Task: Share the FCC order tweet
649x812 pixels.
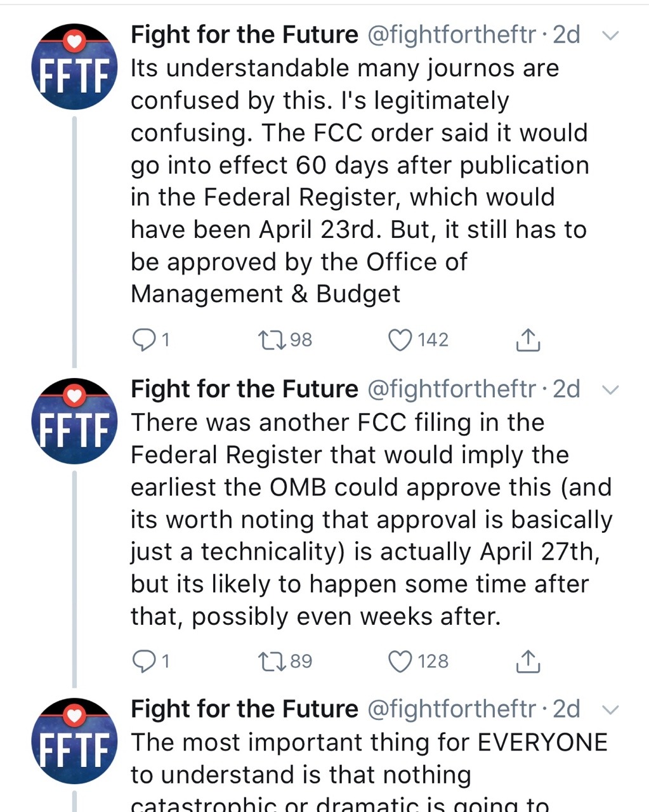Action: point(527,340)
